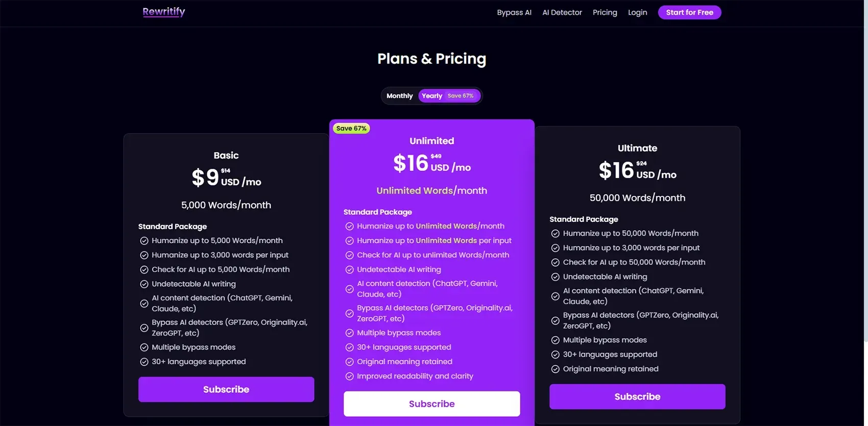
Task: Select the Yearly billing option
Action: [431, 95]
